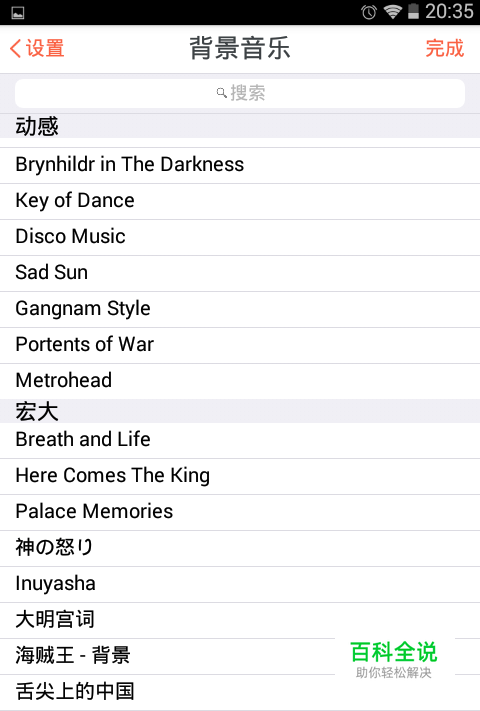The width and height of the screenshot is (480, 711).
Task: Pick Palace Memories from the list
Action: tap(240, 512)
